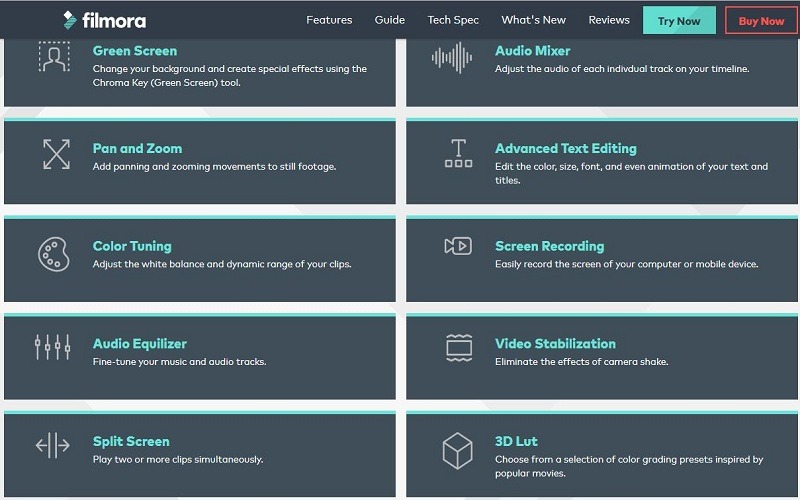Screen dimensions: 800x500
Task: Click the Split Screen icon
Action: click(53, 445)
